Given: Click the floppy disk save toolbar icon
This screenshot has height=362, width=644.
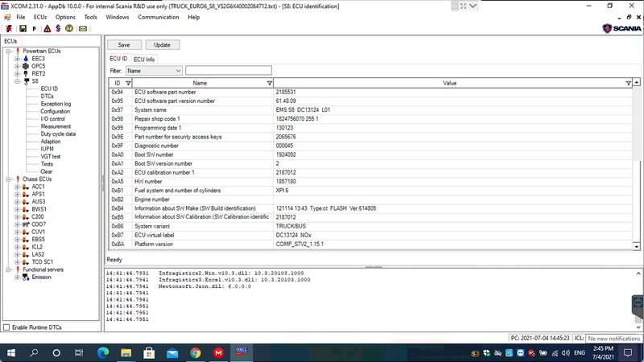Looking at the screenshot, I should 23,28.
